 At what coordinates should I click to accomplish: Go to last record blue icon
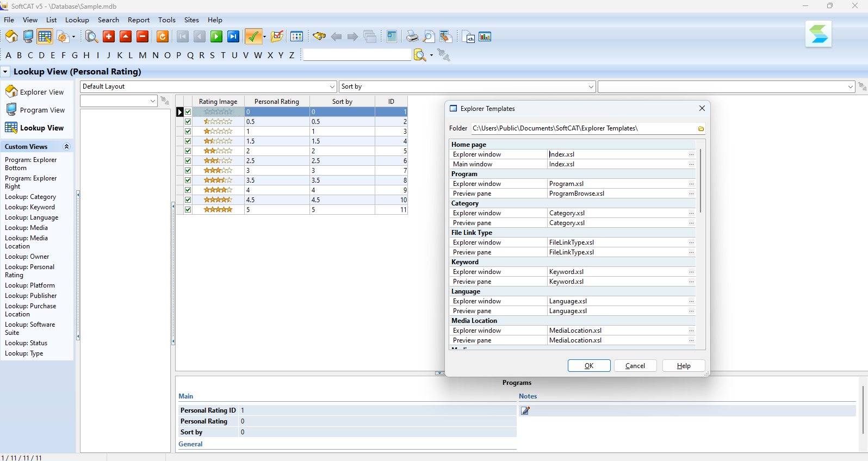(233, 36)
